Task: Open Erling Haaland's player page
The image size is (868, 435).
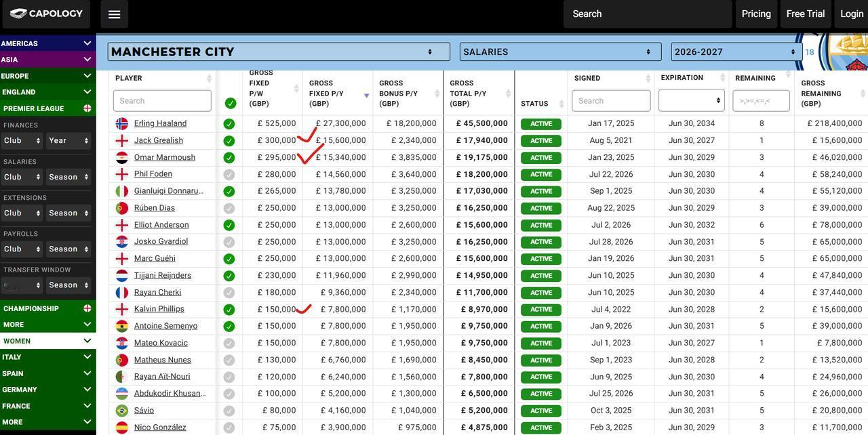Action: (160, 123)
